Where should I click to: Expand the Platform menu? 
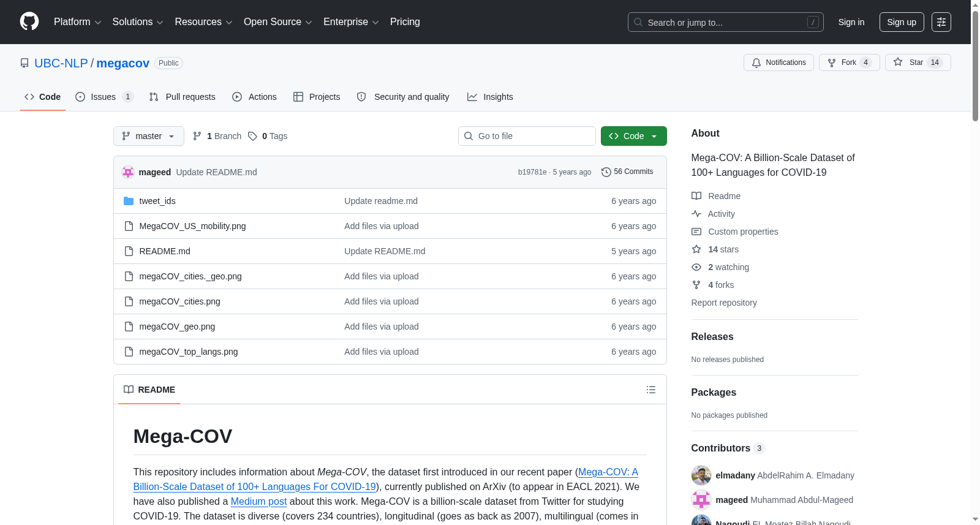pos(77,22)
